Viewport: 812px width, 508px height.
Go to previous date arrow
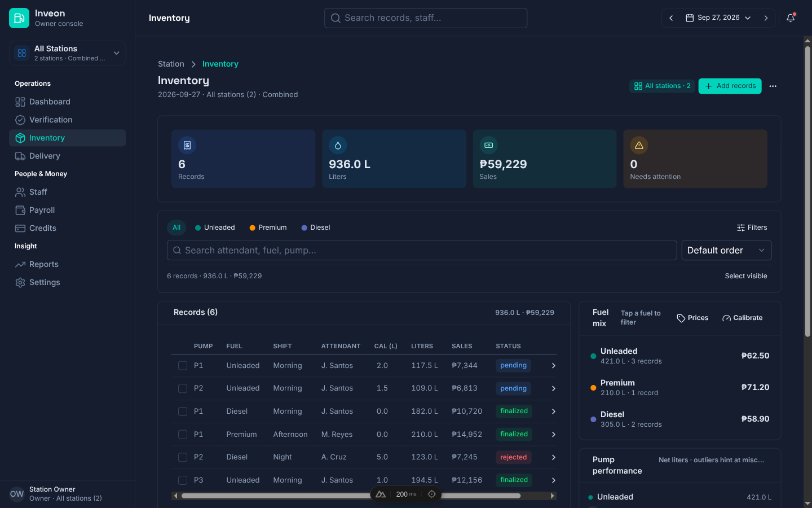coord(671,18)
